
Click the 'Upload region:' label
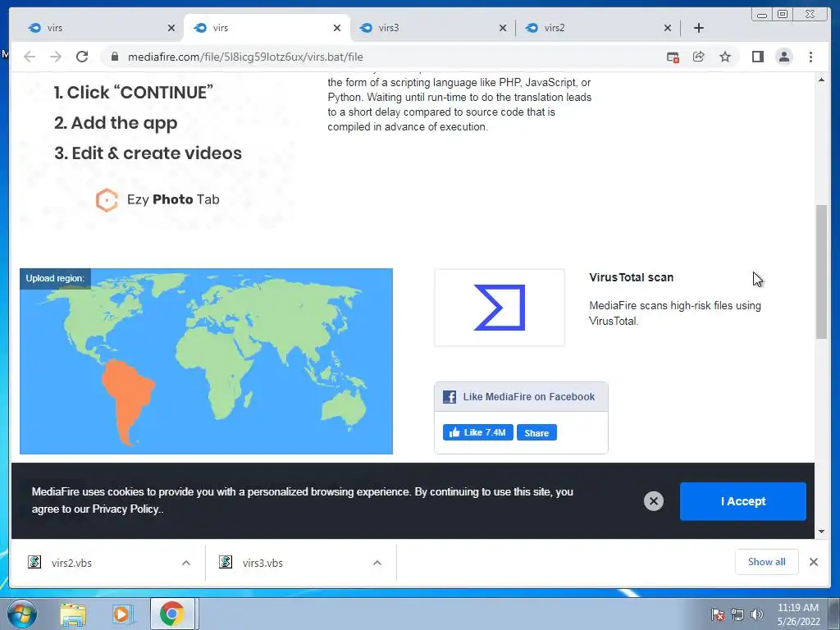tap(55, 278)
